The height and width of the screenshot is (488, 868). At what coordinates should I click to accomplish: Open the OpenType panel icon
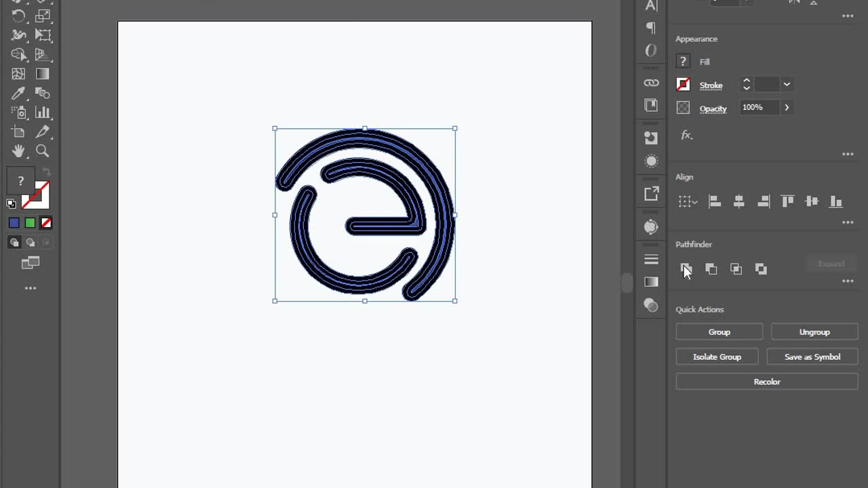pos(651,51)
